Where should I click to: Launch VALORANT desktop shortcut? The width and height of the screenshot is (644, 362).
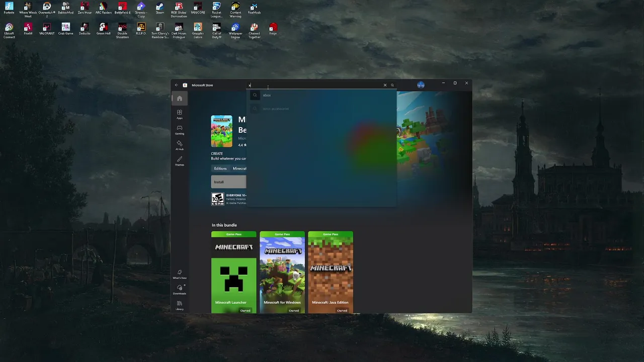coord(47,29)
